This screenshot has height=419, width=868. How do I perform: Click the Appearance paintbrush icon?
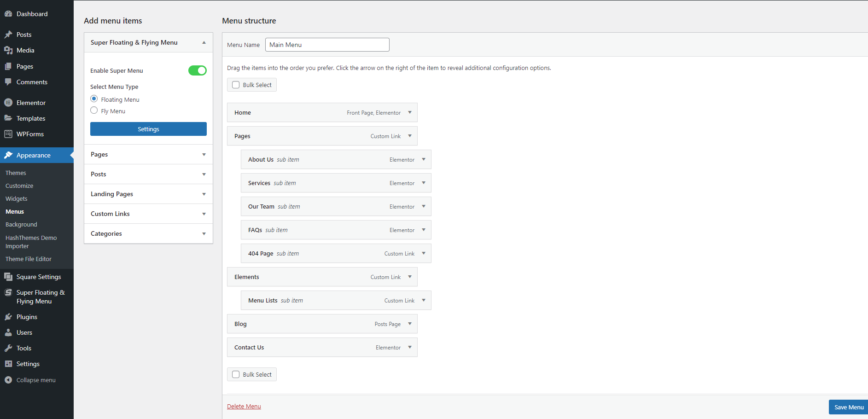[x=8, y=155]
